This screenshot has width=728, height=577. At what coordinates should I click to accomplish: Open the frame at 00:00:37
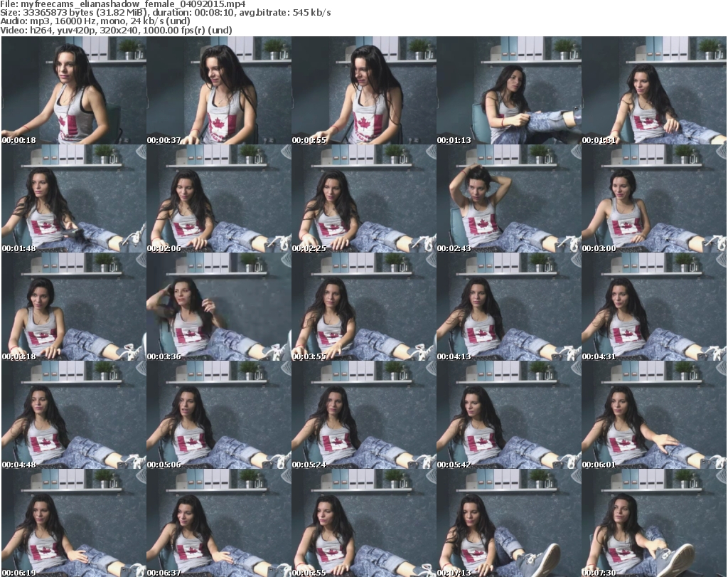coord(219,90)
